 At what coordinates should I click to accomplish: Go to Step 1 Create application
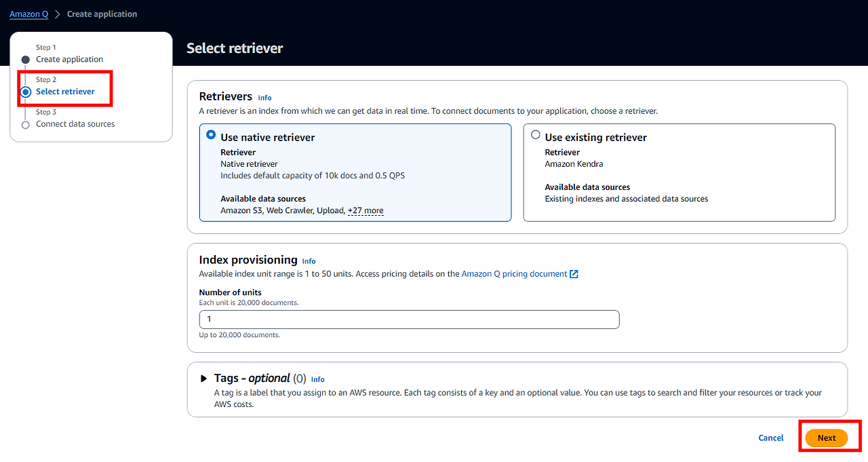(69, 59)
